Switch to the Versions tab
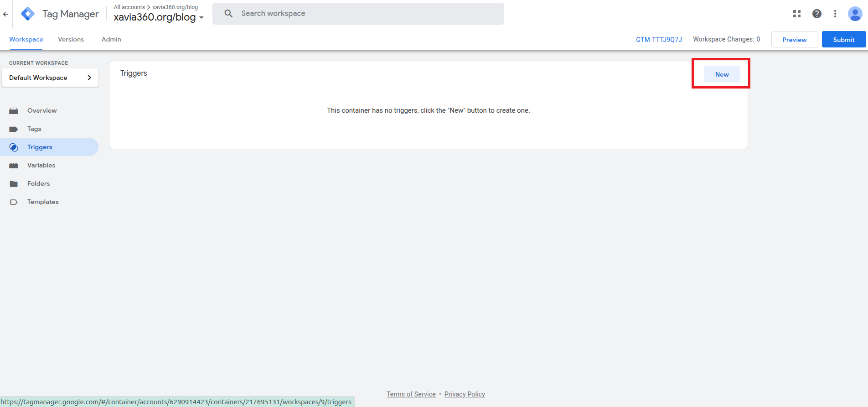868x407 pixels. coord(71,40)
